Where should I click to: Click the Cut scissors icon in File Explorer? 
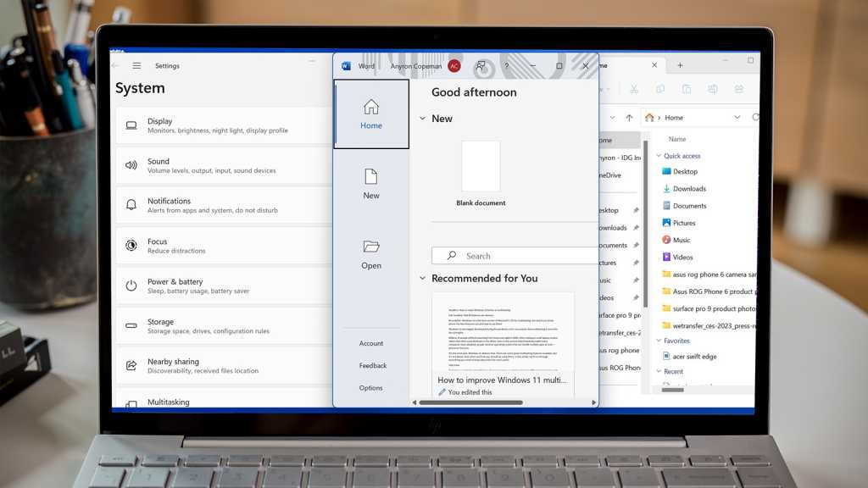pos(634,89)
